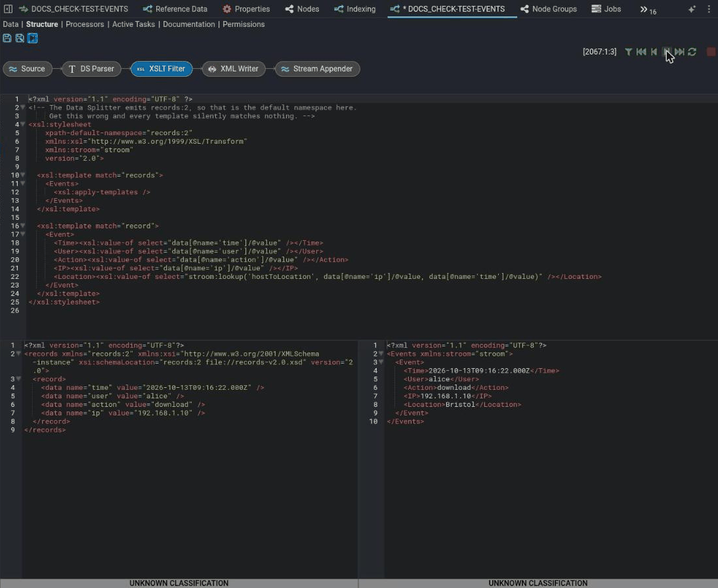The width and height of the screenshot is (718, 588).
Task: Switch to the Data sub-tab
Action: point(11,24)
